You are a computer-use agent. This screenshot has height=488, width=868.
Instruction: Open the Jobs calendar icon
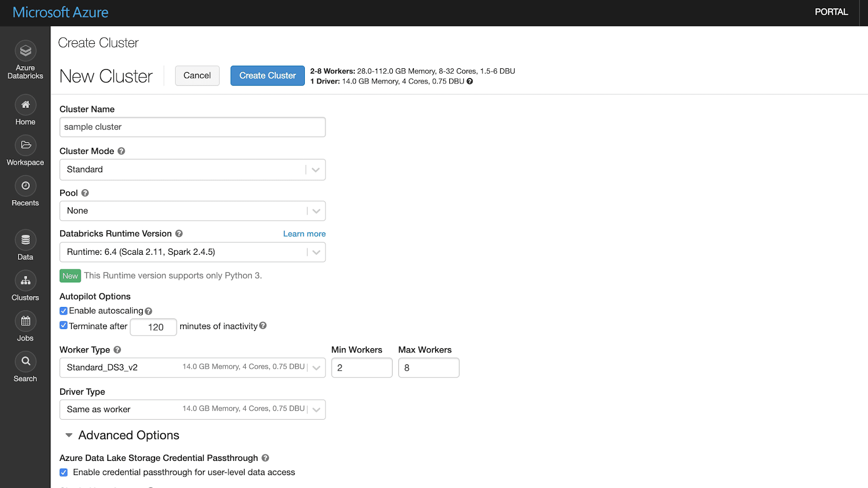click(25, 321)
